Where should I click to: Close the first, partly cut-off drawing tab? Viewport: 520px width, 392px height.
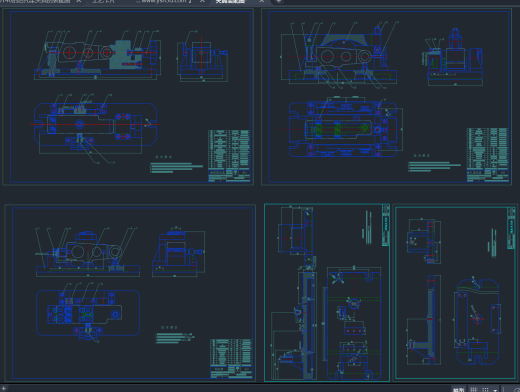[79, 1]
